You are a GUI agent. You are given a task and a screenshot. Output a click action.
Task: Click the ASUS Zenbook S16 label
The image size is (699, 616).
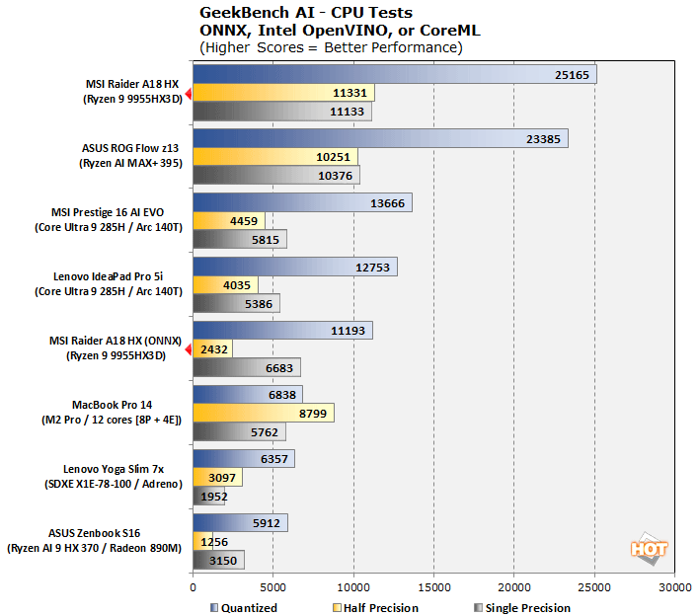[94, 533]
